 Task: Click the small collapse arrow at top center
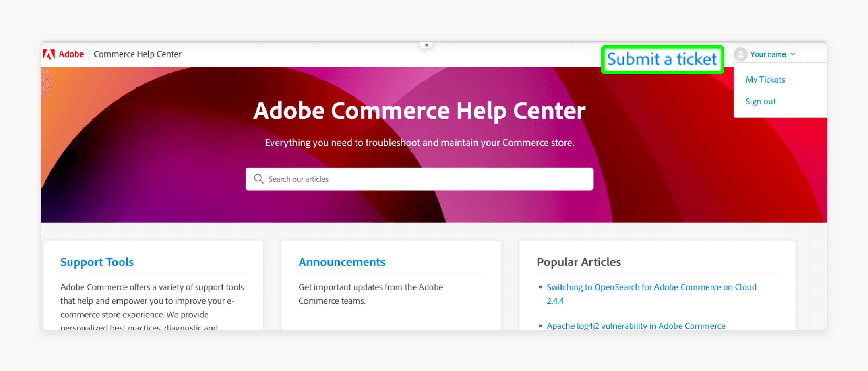[426, 45]
